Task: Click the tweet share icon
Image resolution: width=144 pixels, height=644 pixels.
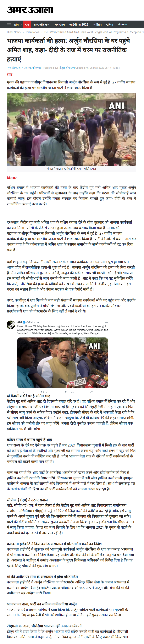Action: click(92, 392)
